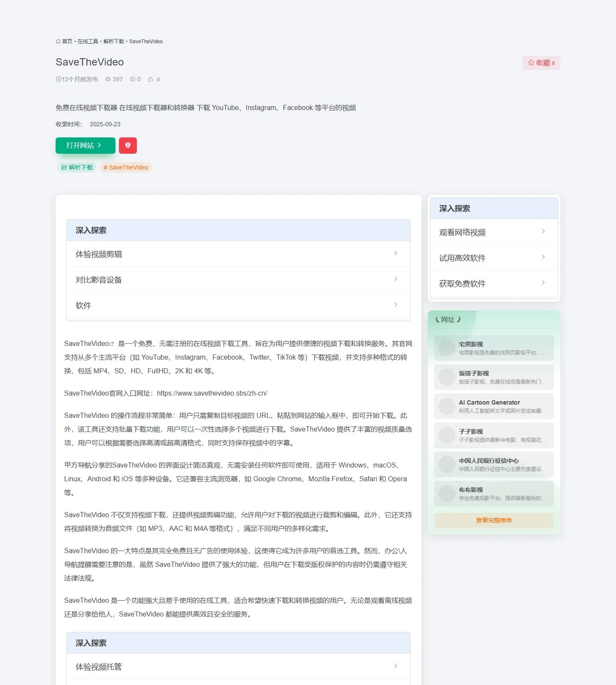Click the SaveTheVideo page title
This screenshot has width=616, height=685.
[x=90, y=62]
